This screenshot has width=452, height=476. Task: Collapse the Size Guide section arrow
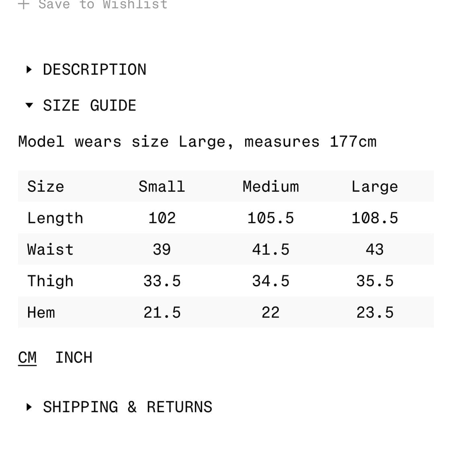(x=29, y=106)
